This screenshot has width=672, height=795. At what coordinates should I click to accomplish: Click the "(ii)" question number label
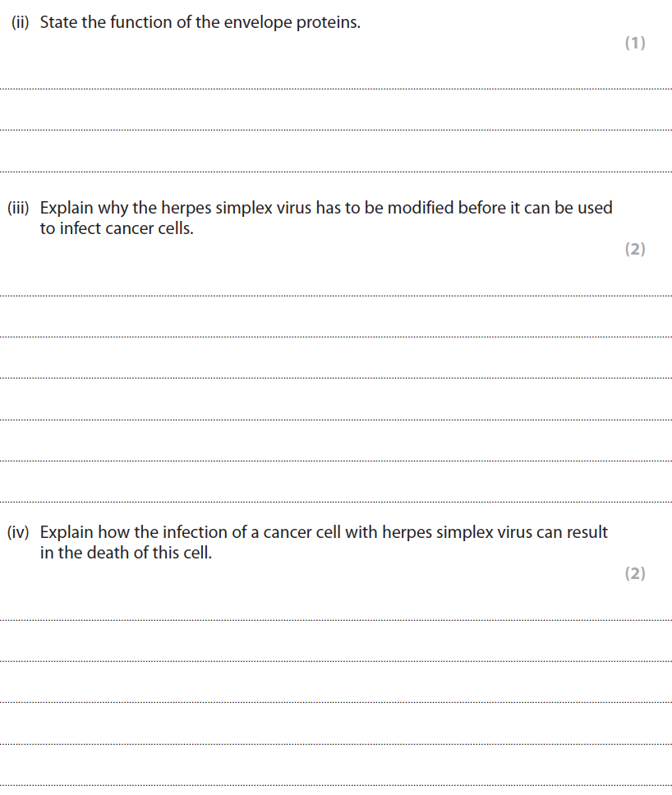click(x=21, y=23)
